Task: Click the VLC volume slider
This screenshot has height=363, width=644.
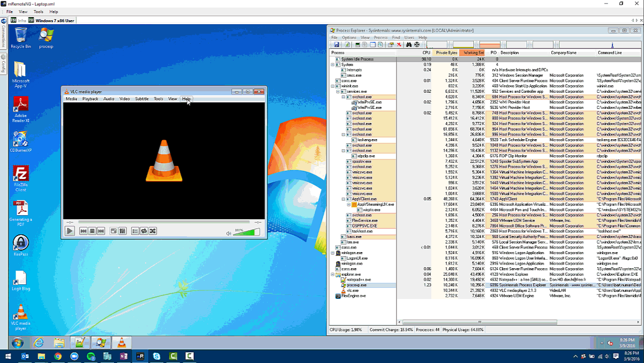Action: pyautogui.click(x=246, y=232)
